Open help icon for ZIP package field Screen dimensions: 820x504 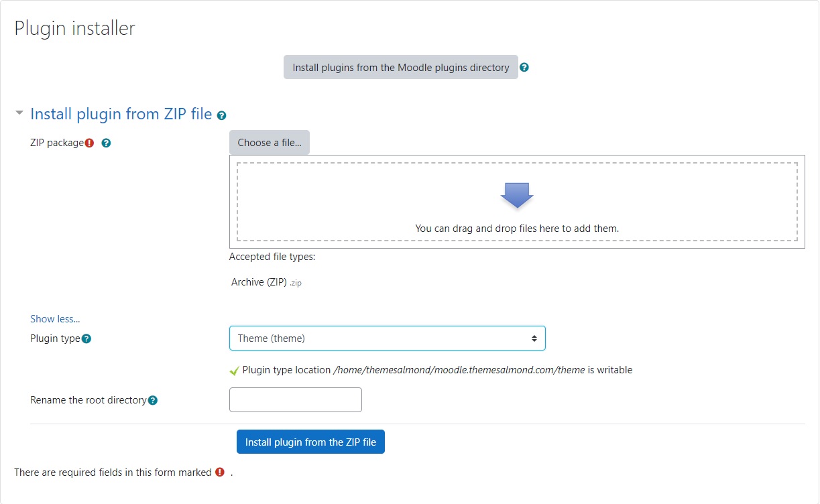click(x=106, y=143)
